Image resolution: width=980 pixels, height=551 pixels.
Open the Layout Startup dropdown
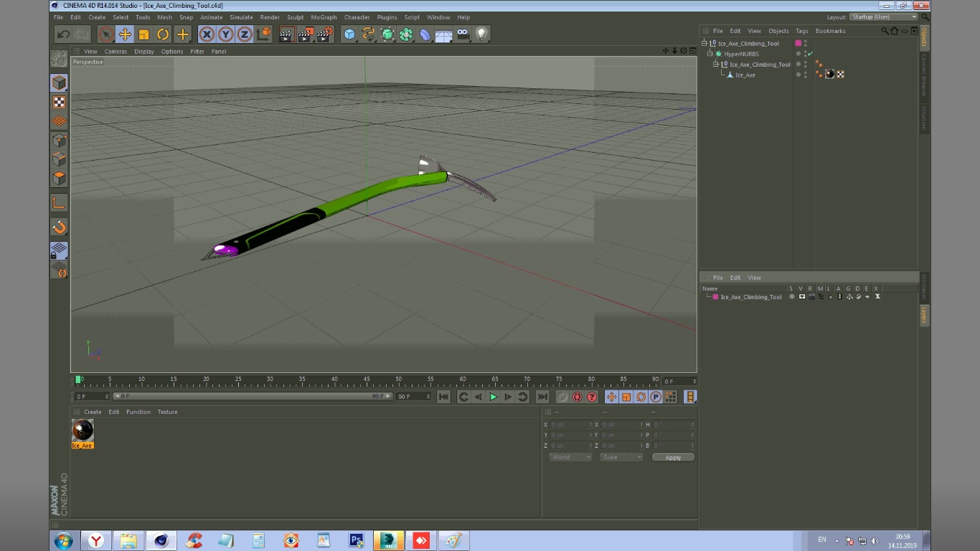(x=884, y=17)
